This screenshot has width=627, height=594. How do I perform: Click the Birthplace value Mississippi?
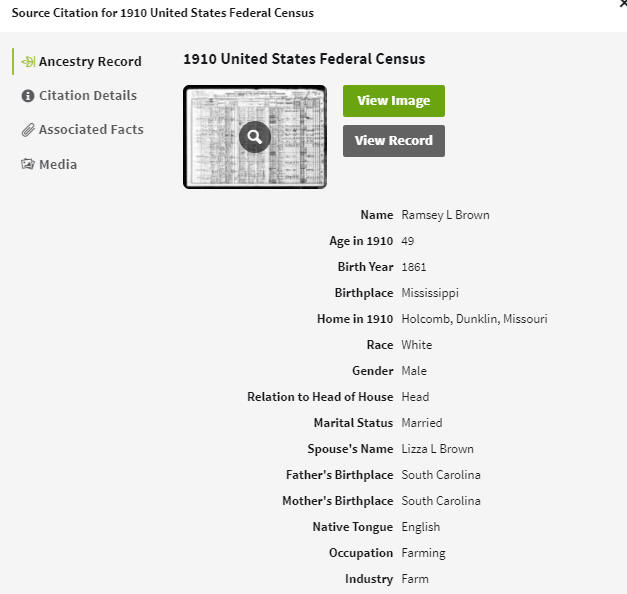pyautogui.click(x=430, y=293)
